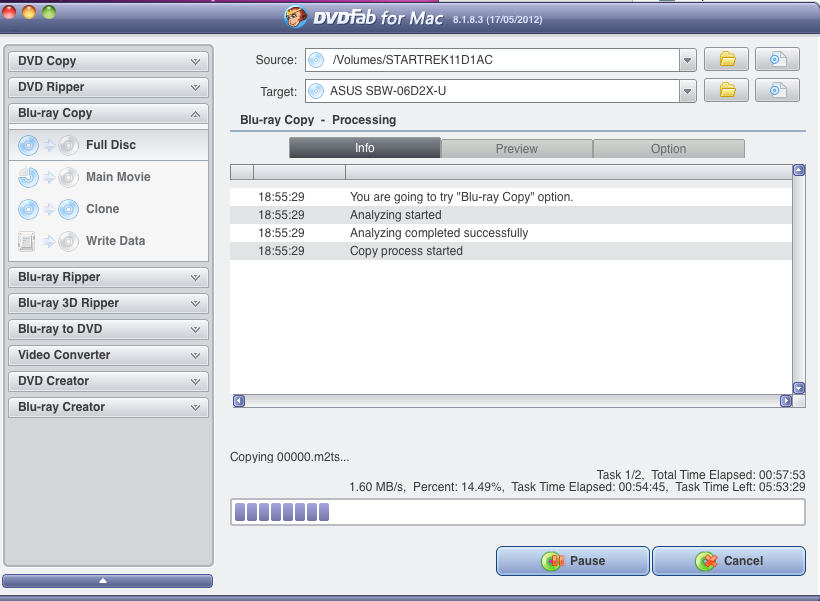Click disc icon in Target field
Image resolution: width=820 pixels, height=601 pixels.
(x=316, y=91)
